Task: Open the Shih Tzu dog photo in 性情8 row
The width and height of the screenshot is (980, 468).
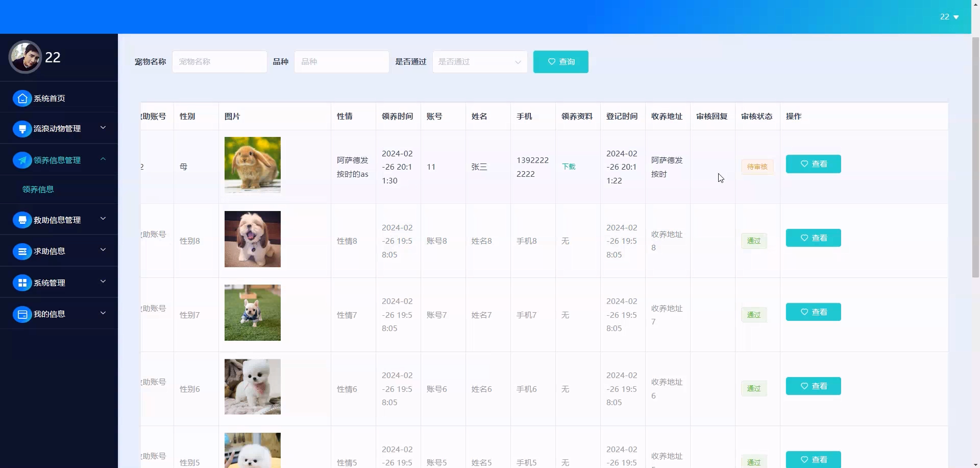Action: (x=253, y=239)
